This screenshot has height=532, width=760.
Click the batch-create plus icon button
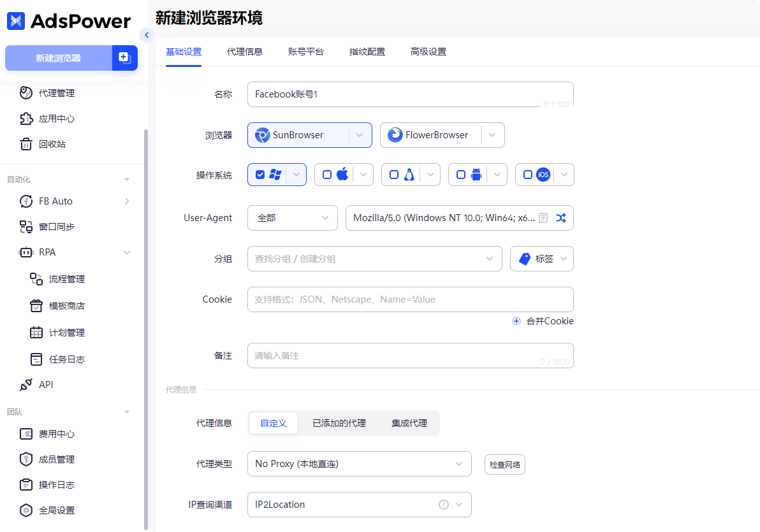click(125, 58)
